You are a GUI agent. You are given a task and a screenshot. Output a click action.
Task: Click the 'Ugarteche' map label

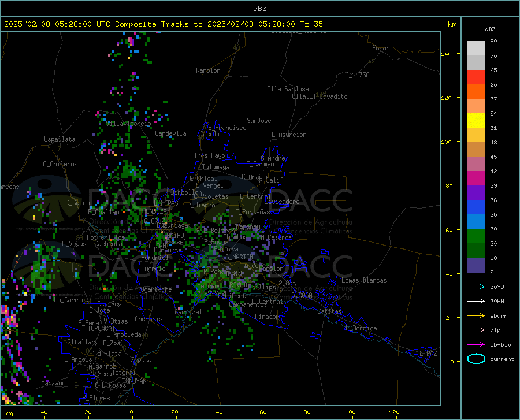pos(156,289)
